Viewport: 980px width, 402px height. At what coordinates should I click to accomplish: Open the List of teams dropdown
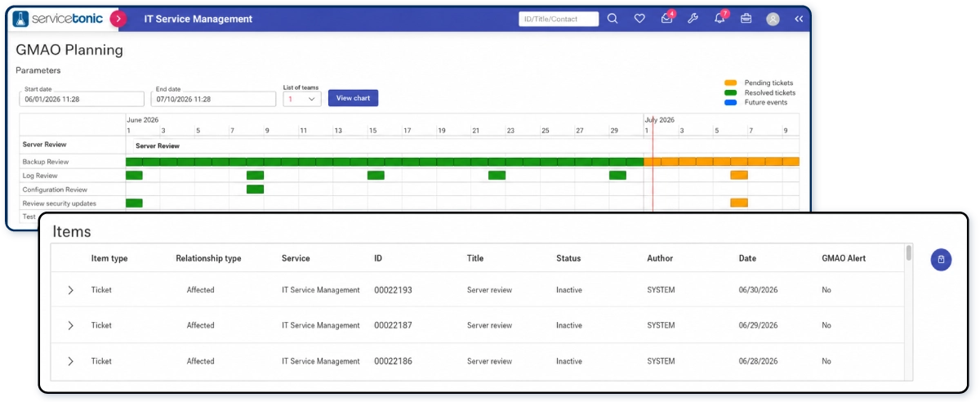tap(301, 99)
